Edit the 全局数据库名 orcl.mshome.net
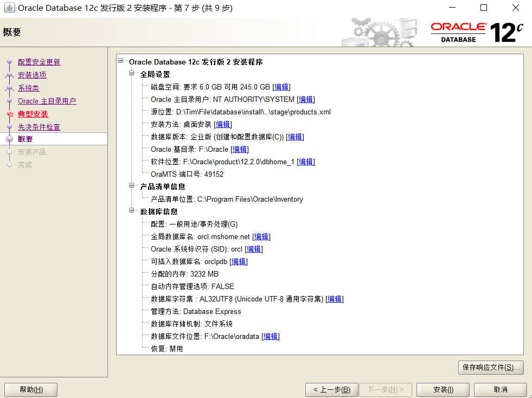Viewport: 532px width, 398px height. point(261,236)
